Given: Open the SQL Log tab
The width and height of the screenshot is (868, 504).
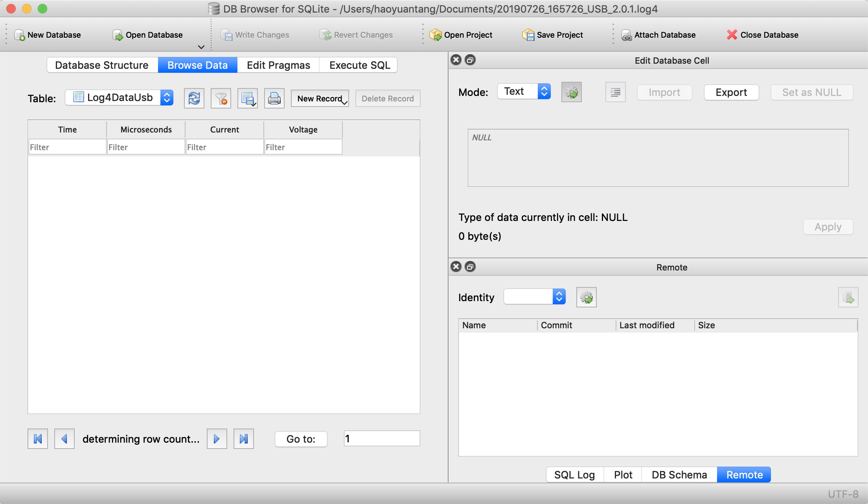Looking at the screenshot, I should pos(574,475).
